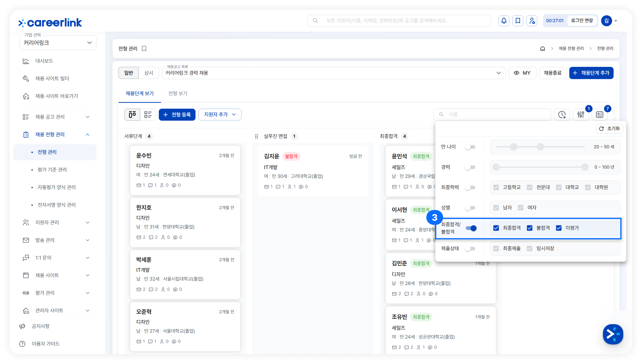Viewport: 642px width, 364px height.
Task: Reset filters with 초기화 button
Action: point(609,129)
